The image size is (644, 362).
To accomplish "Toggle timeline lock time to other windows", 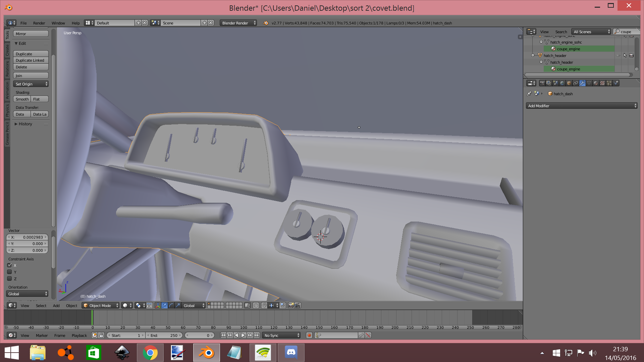I will [101, 335].
